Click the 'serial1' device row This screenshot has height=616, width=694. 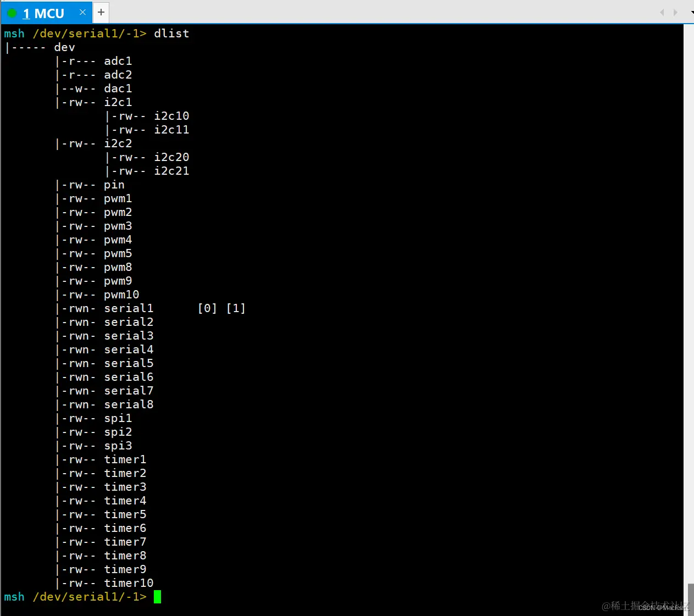[x=104, y=308]
